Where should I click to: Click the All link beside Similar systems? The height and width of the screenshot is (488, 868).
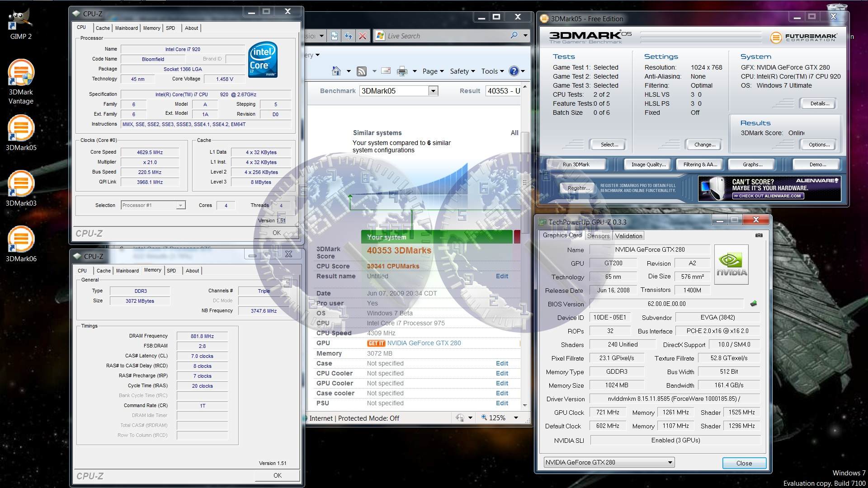(514, 133)
